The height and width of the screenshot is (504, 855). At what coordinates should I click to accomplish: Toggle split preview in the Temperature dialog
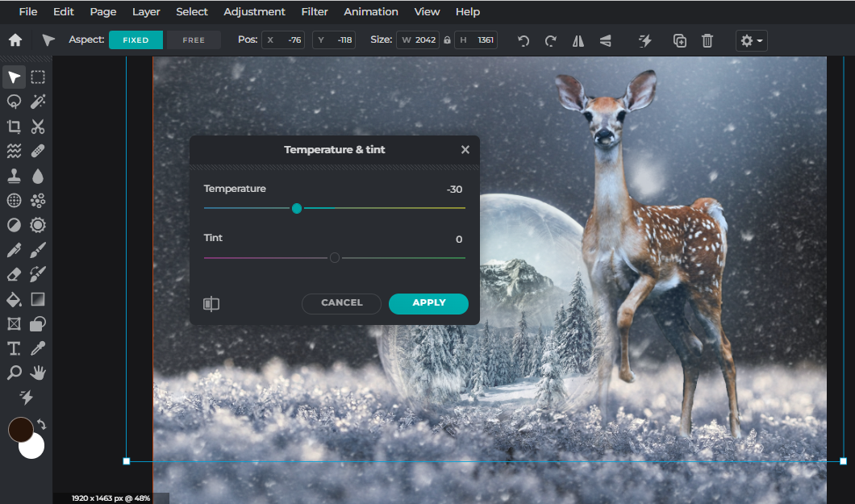211,304
